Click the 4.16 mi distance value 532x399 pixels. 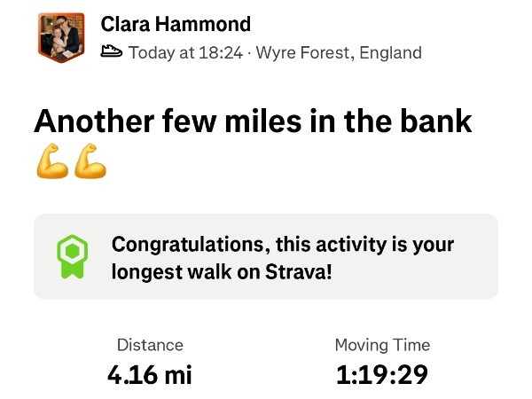[149, 374]
